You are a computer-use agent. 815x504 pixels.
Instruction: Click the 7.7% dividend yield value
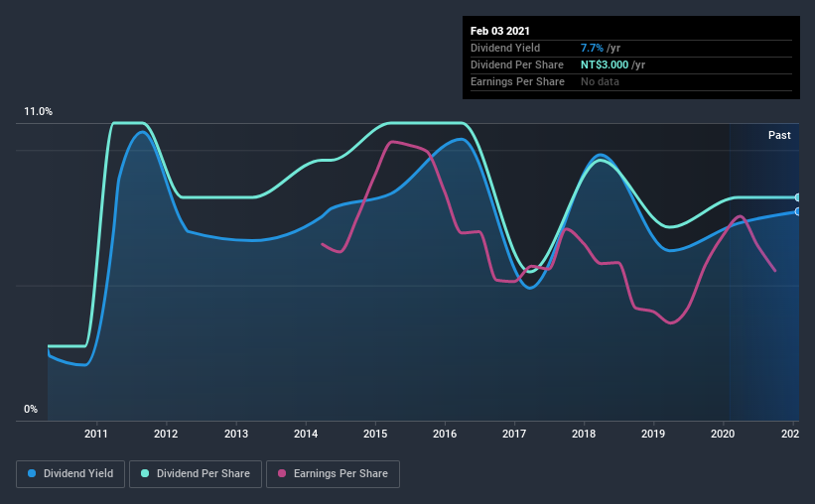[x=592, y=48]
